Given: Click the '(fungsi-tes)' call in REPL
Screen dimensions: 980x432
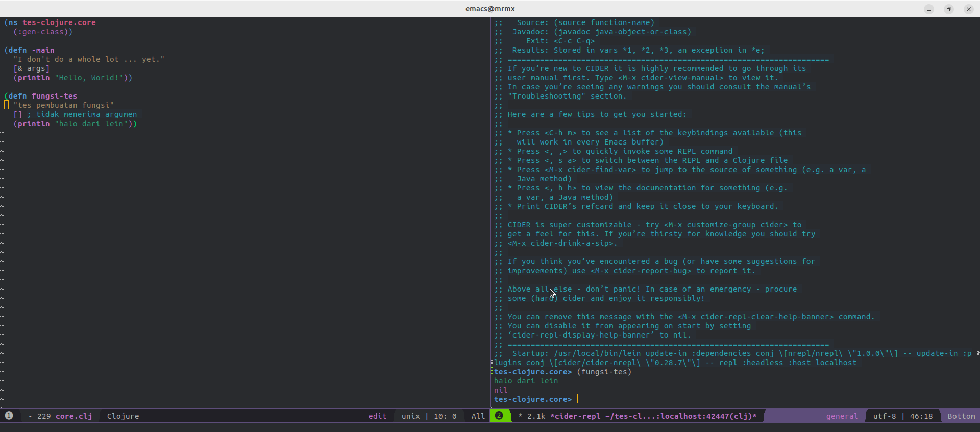Looking at the screenshot, I should point(604,372).
